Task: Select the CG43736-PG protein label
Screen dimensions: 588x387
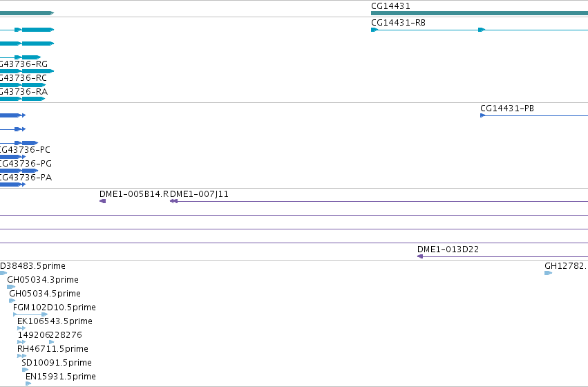Action: 26,164
